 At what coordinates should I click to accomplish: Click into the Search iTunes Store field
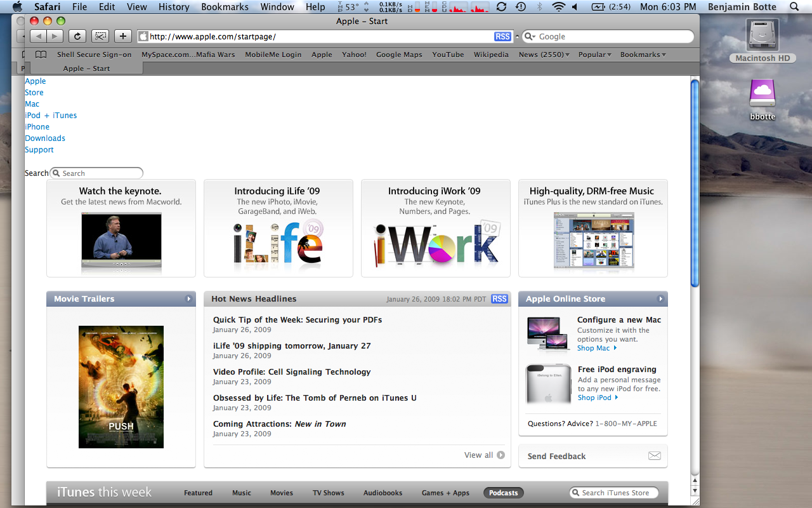(x=614, y=493)
